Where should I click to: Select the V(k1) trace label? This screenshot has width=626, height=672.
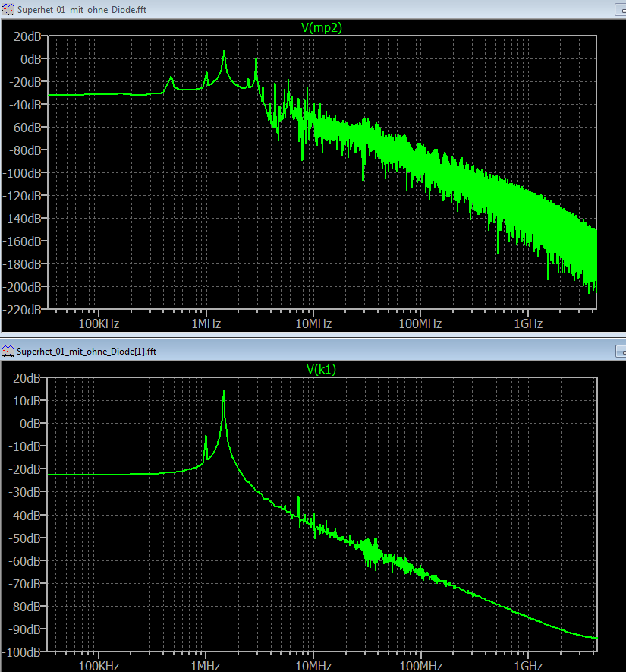(322, 369)
